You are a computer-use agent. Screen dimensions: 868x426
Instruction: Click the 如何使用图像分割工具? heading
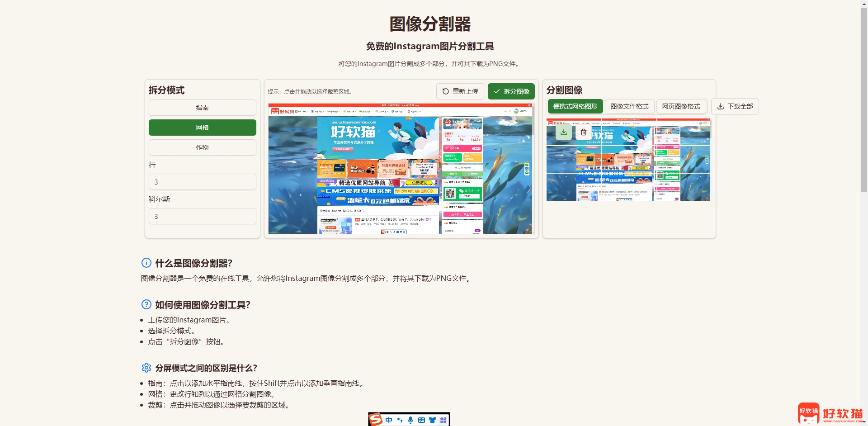(203, 305)
